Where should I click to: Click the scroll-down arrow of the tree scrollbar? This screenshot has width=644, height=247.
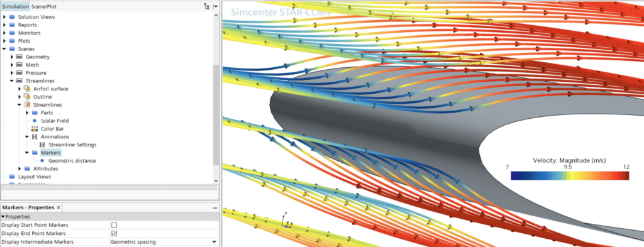pyautogui.click(x=216, y=180)
